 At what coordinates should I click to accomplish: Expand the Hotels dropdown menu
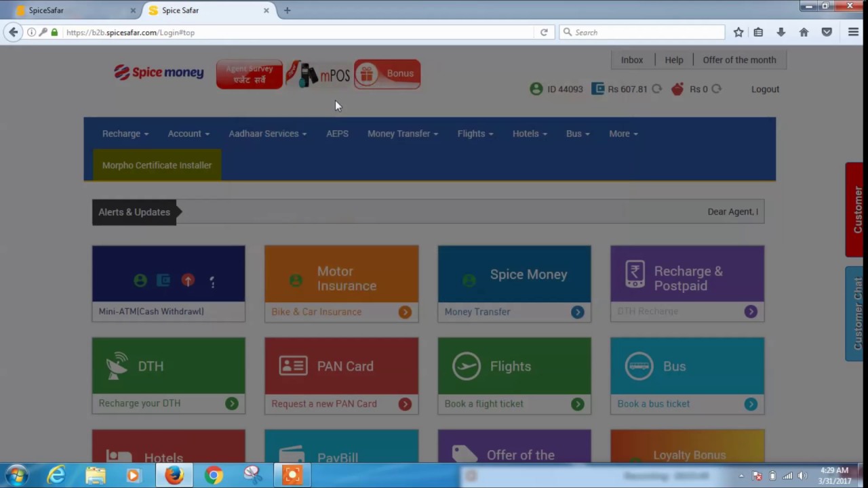pyautogui.click(x=530, y=134)
